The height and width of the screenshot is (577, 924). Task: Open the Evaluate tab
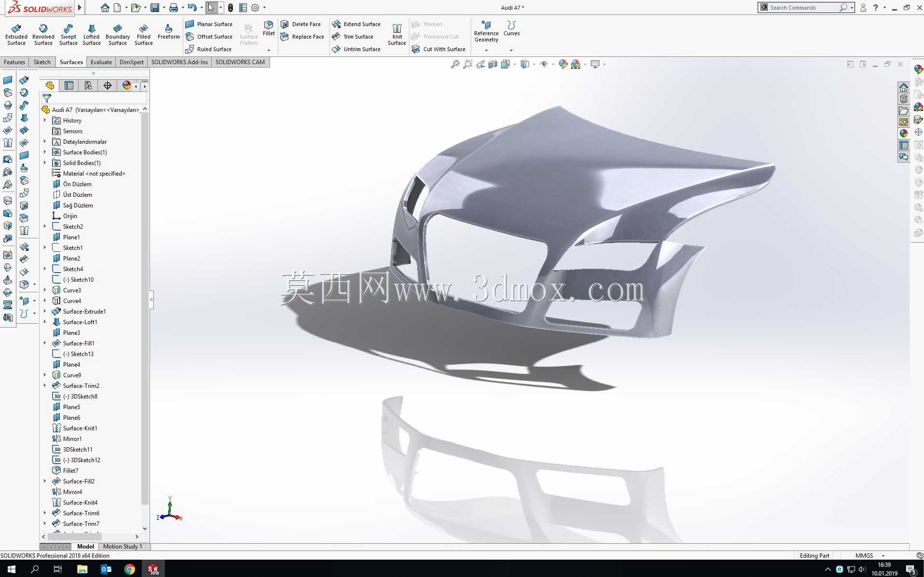coord(101,62)
